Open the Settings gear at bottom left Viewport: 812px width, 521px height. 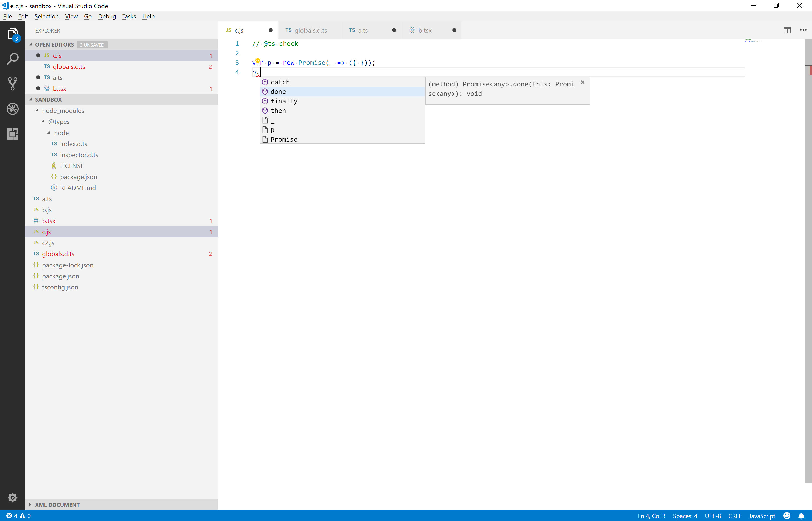pyautogui.click(x=13, y=497)
